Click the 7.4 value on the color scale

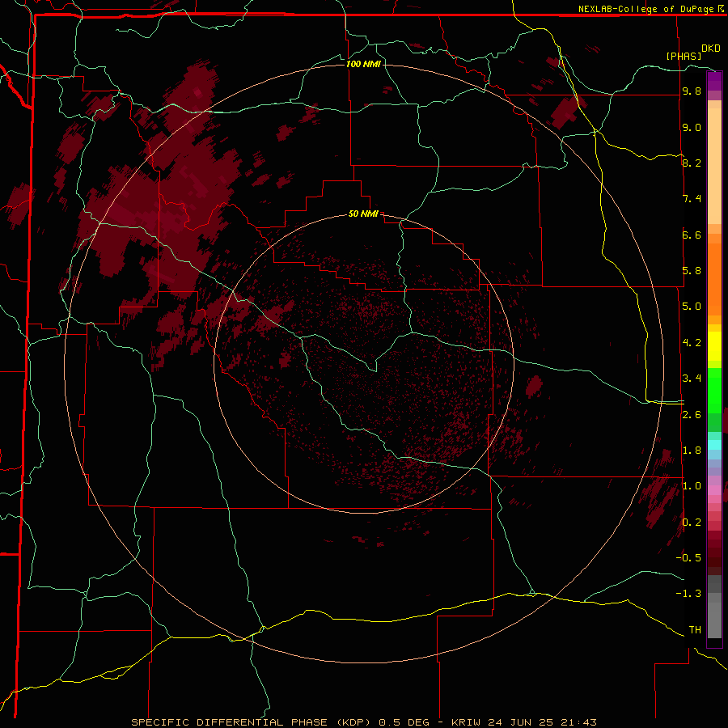[692, 199]
